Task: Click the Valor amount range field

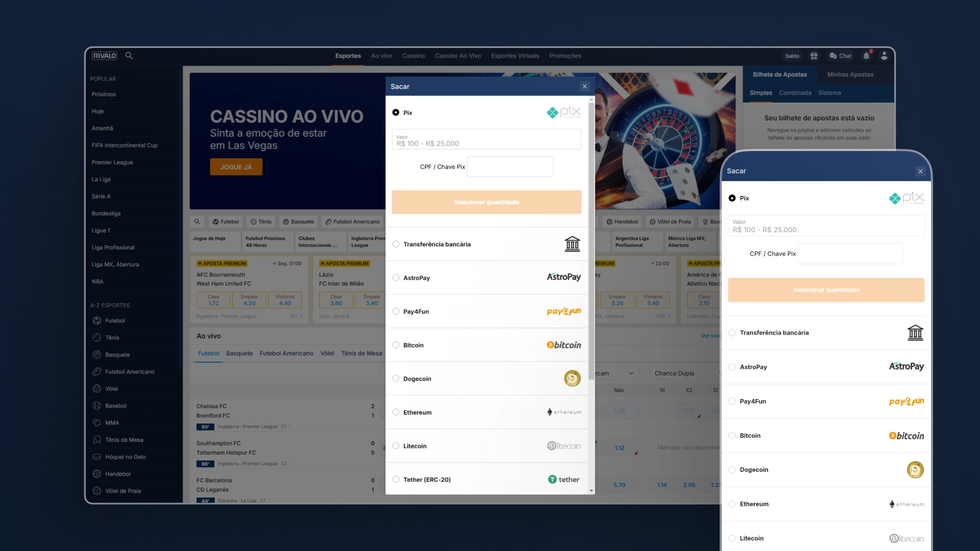Action: (x=486, y=140)
